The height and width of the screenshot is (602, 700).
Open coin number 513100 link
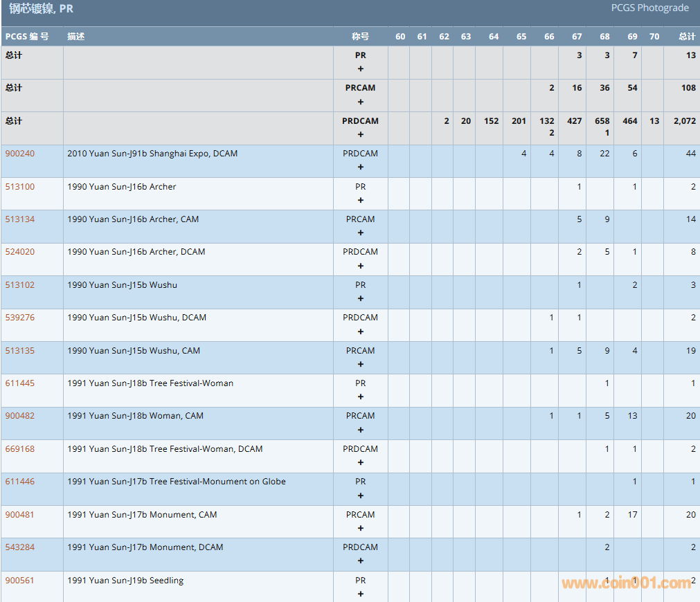click(x=19, y=187)
